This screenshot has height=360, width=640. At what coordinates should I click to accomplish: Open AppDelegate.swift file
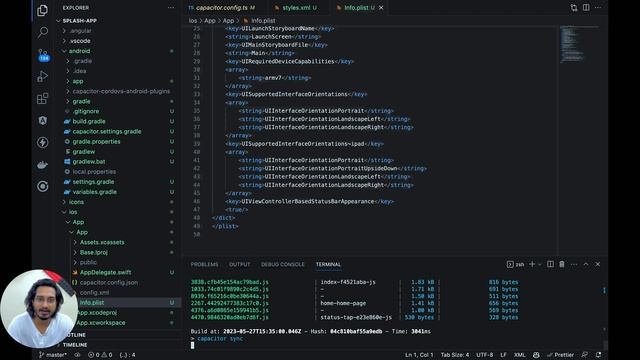click(x=106, y=272)
